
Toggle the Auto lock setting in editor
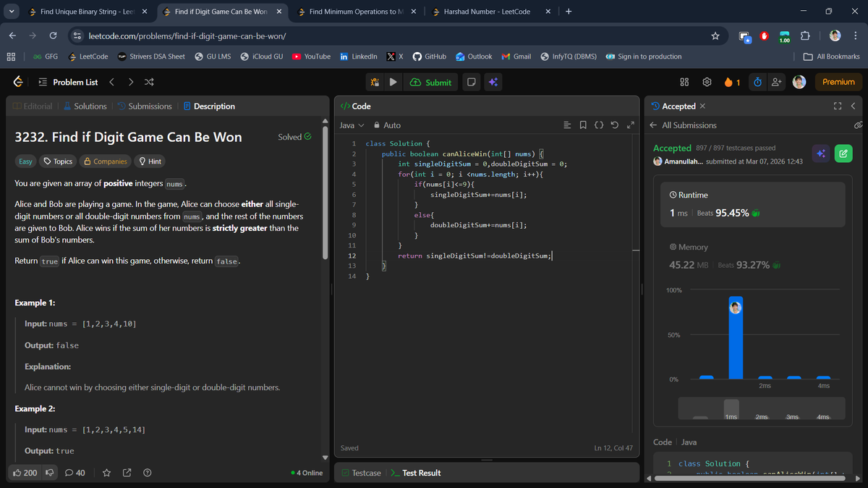click(x=387, y=125)
